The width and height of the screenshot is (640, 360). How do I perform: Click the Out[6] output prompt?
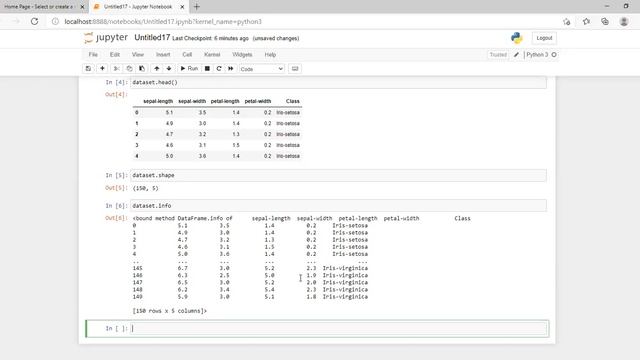(116, 218)
